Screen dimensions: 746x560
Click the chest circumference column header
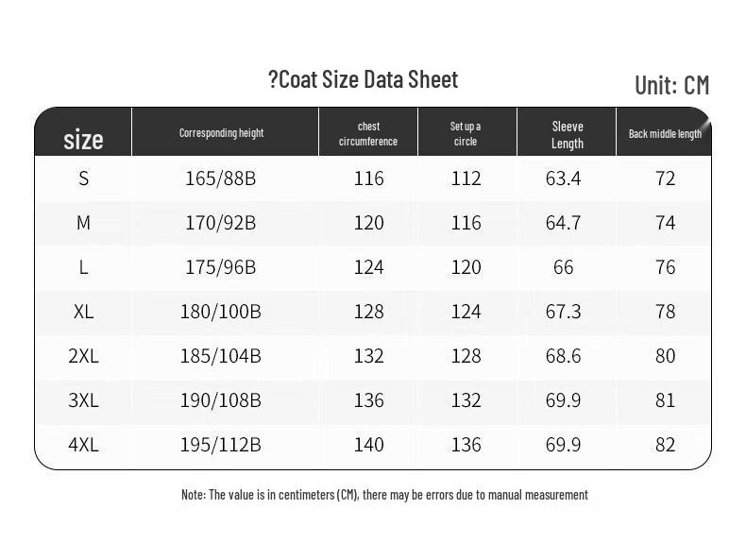pyautogui.click(x=368, y=134)
